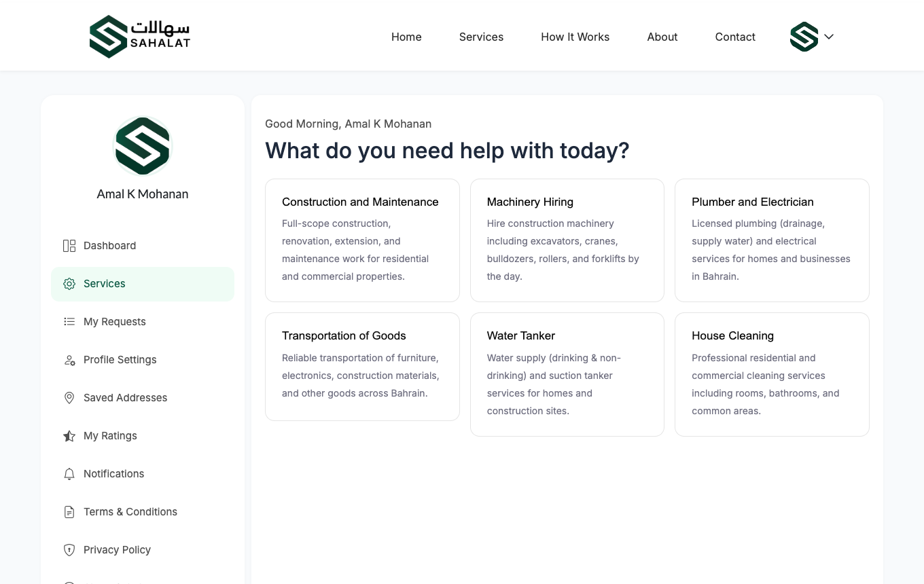
Task: View Notifications in the sidebar
Action: click(143, 474)
